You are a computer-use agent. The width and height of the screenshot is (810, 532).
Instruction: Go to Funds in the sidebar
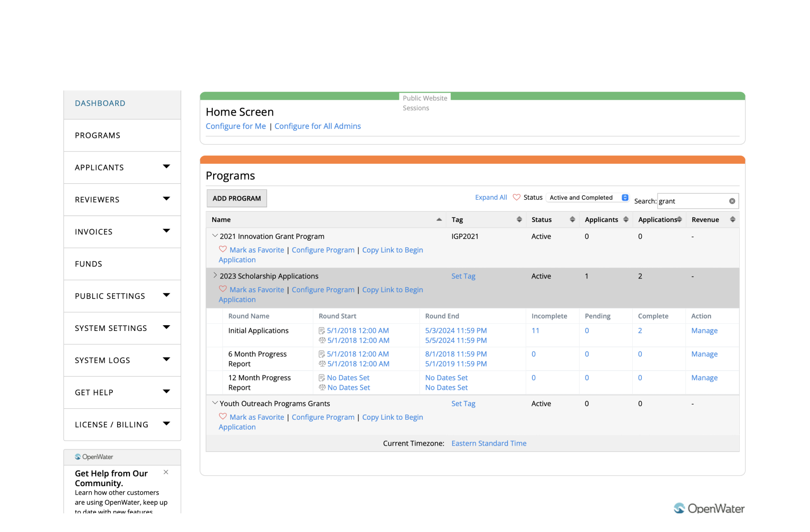pyautogui.click(x=88, y=264)
